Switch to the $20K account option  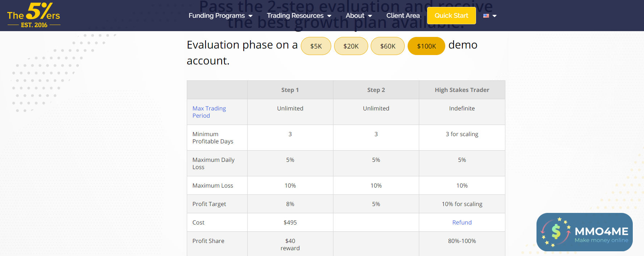[x=351, y=46]
